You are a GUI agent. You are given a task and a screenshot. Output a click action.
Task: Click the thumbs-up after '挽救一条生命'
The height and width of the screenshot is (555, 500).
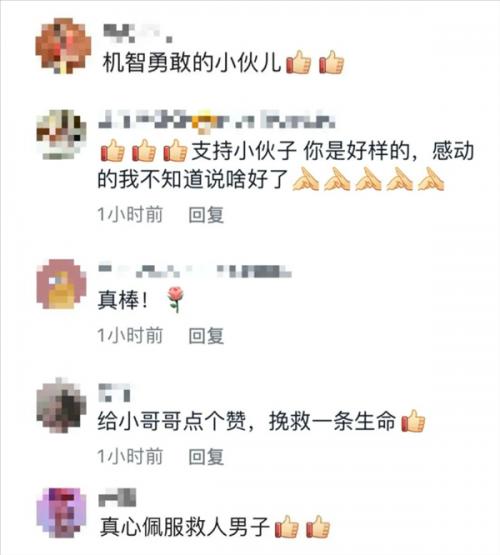[413, 421]
